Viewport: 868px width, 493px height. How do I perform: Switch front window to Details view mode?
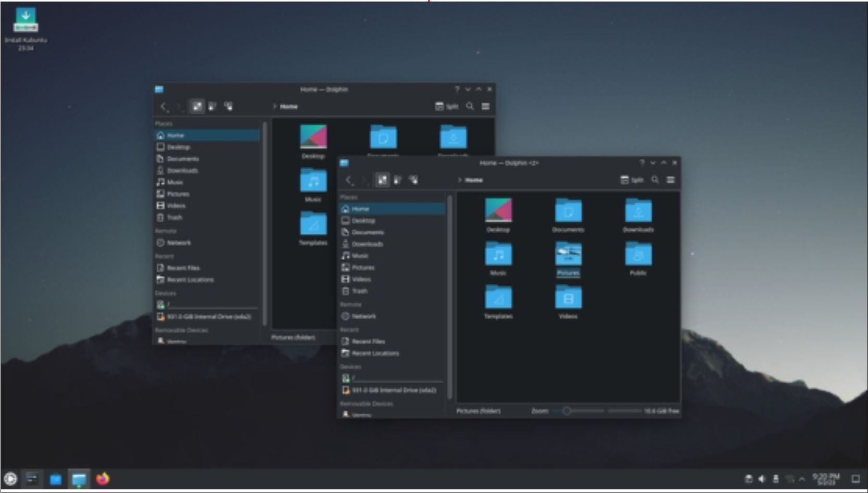pos(413,180)
